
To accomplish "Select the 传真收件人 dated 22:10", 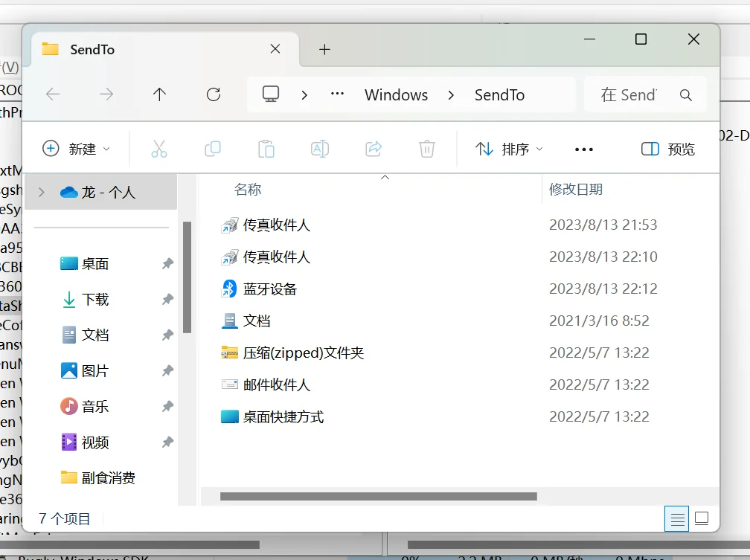I will [x=265, y=257].
